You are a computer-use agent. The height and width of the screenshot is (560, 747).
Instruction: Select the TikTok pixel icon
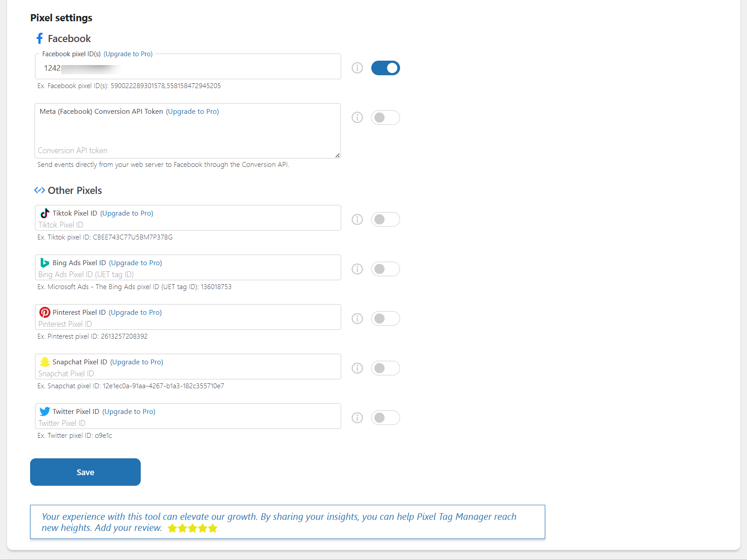[x=44, y=213]
